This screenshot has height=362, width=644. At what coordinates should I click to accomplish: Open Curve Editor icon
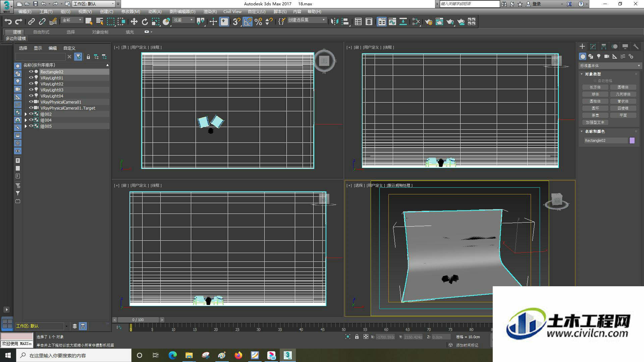point(392,22)
